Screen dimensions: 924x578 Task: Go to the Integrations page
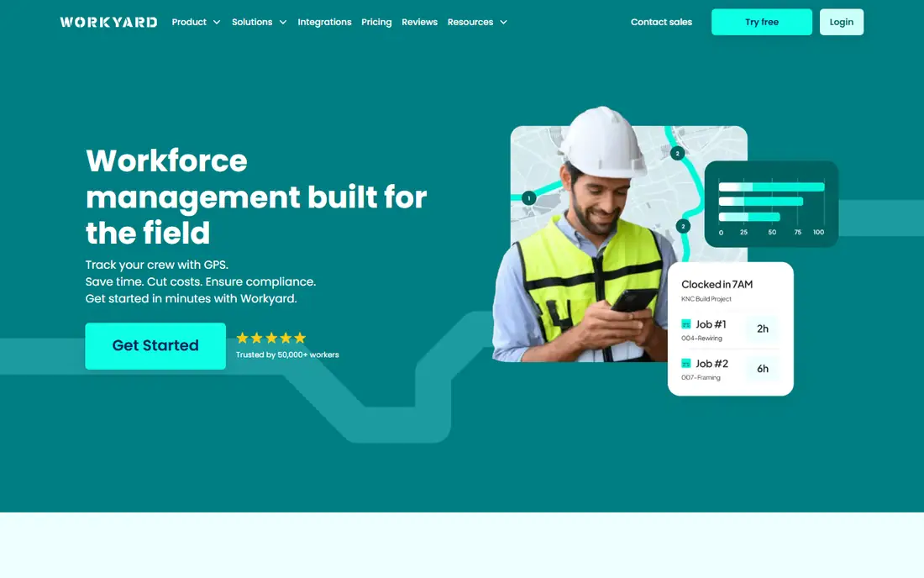(324, 22)
